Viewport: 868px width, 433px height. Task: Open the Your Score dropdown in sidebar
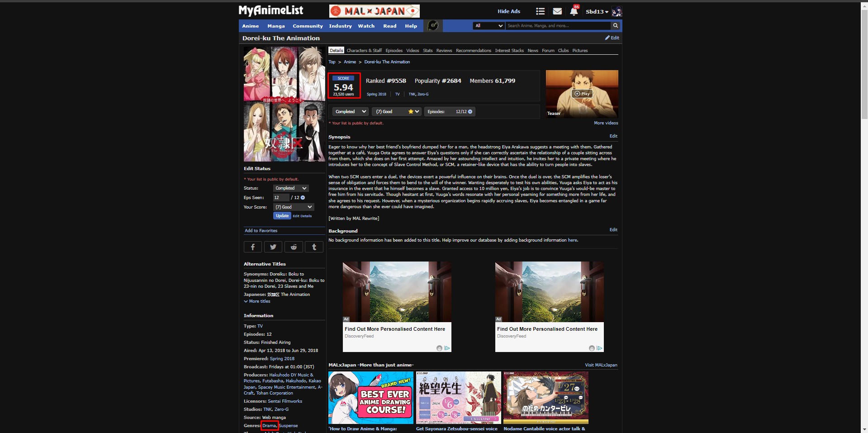[x=294, y=207]
